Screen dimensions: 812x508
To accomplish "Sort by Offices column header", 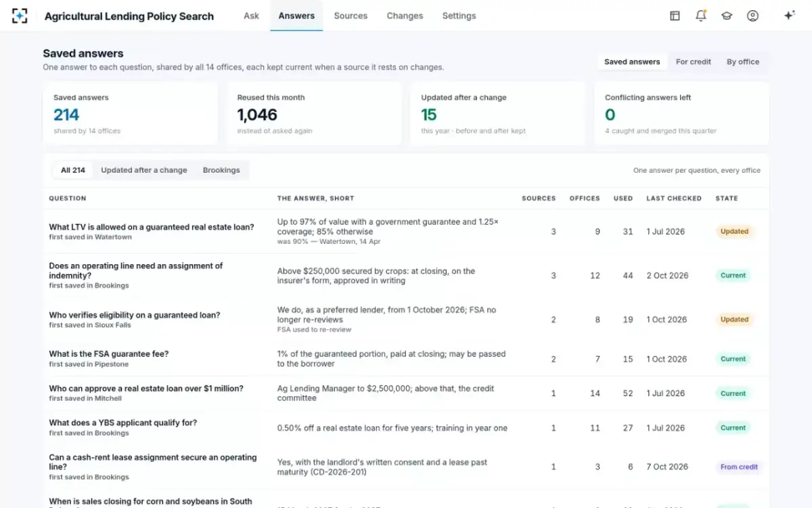I will click(585, 198).
